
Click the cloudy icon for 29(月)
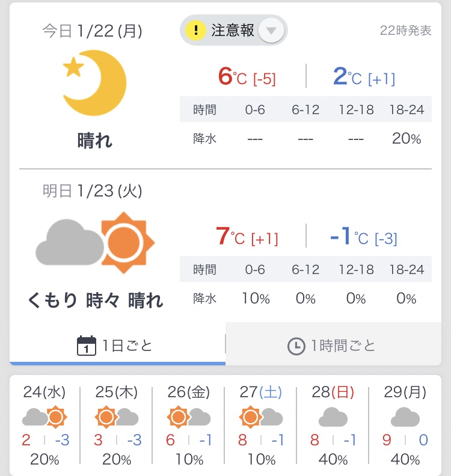[x=405, y=417]
